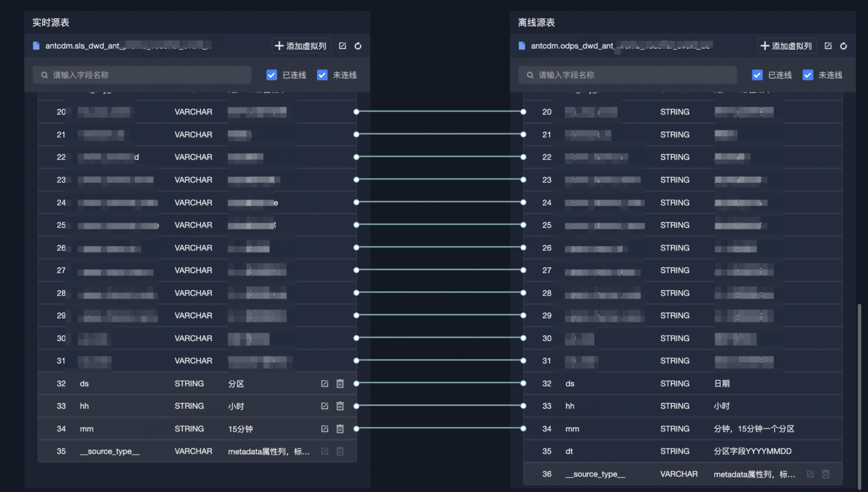Delete the hh row in realtime table
The image size is (868, 492).
[340, 406]
